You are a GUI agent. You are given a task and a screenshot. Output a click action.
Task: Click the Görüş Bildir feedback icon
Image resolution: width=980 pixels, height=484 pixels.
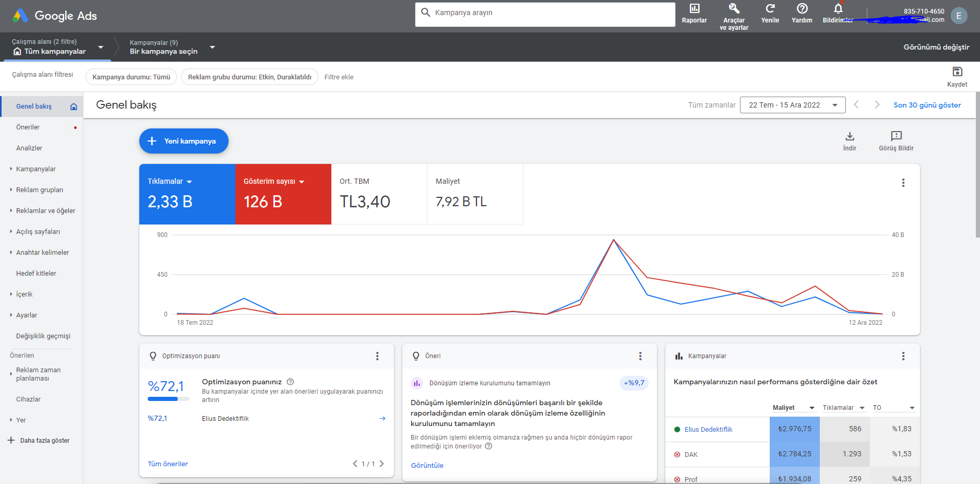tap(896, 136)
